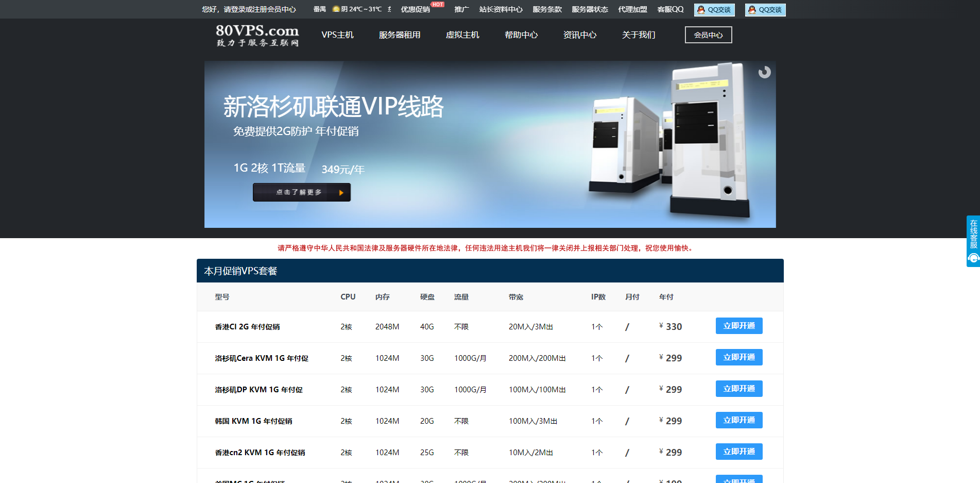Open the 推广 link

coord(461,9)
